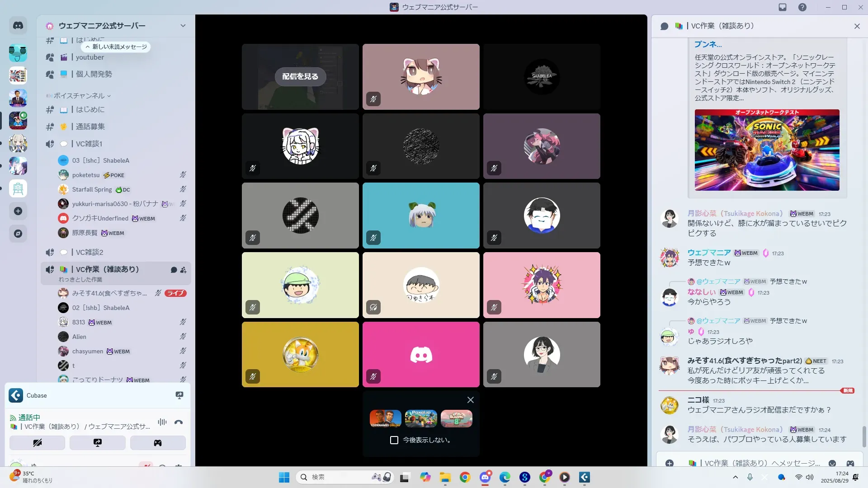Screen dimensions: 868x488
Task: Open Discord direct messages home icon
Action: coord(18,26)
